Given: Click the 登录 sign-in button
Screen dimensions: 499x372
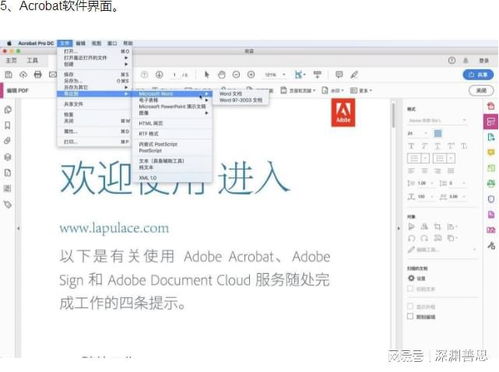Looking at the screenshot, I should coord(484,60).
